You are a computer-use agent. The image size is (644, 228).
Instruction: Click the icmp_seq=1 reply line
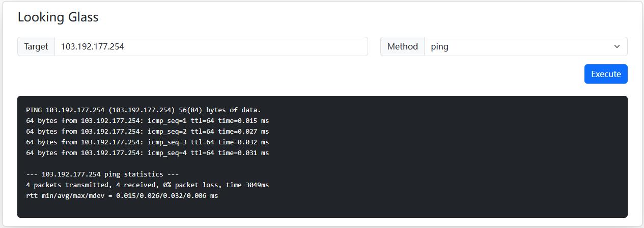(x=147, y=121)
